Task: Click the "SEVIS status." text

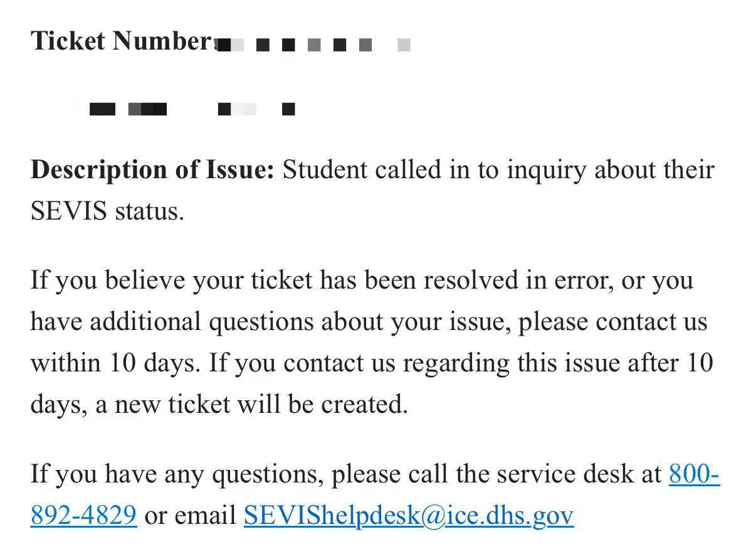Action: [107, 211]
